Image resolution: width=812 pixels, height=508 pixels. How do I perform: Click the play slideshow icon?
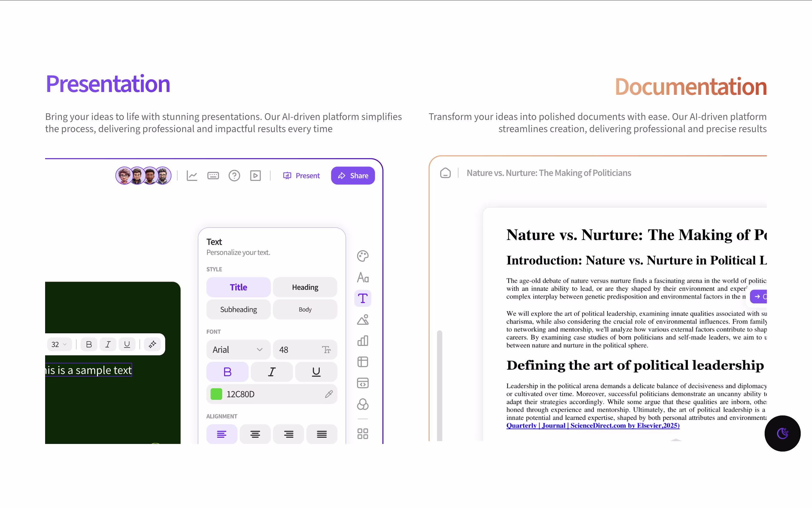[x=255, y=176]
